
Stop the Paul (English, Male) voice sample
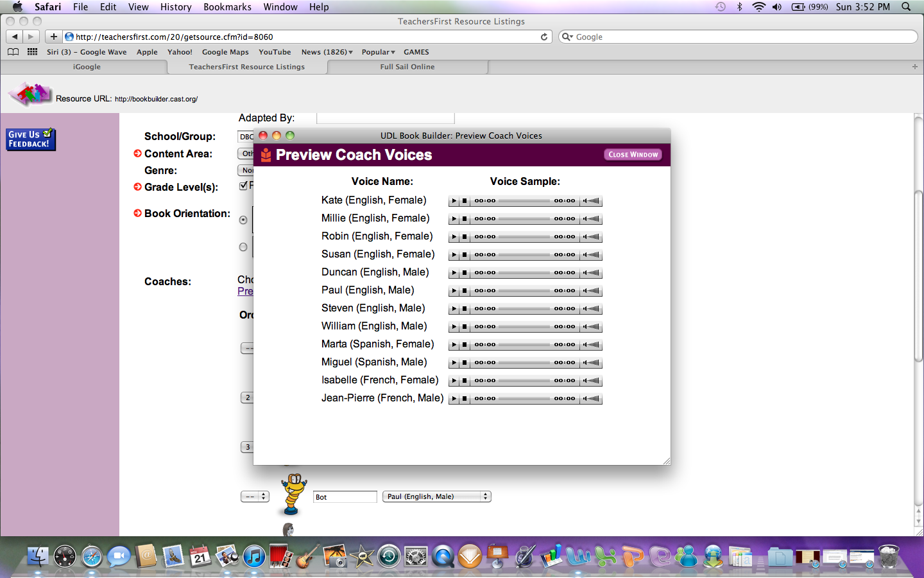(465, 291)
